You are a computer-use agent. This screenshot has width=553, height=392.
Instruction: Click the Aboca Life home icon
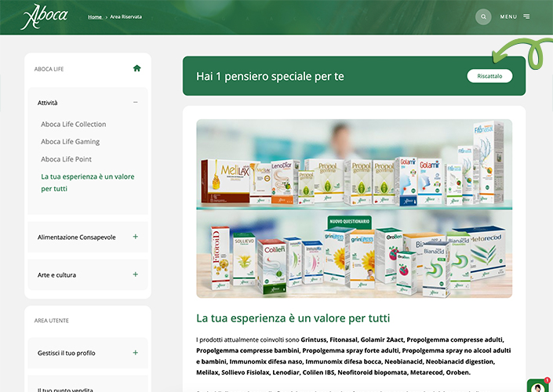coord(136,68)
